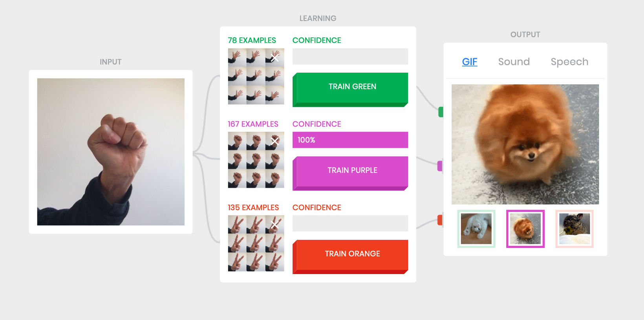
Task: Switch to the GIF output tab
Action: tap(470, 62)
